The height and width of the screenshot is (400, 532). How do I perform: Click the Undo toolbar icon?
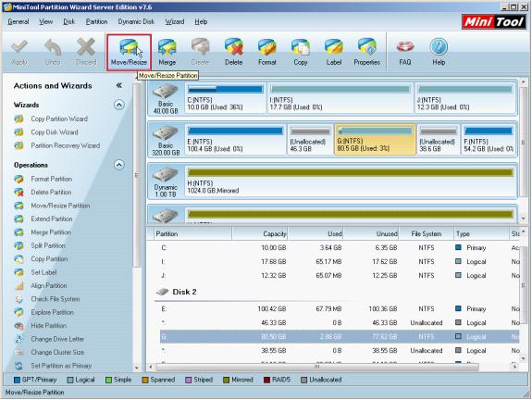pos(53,52)
